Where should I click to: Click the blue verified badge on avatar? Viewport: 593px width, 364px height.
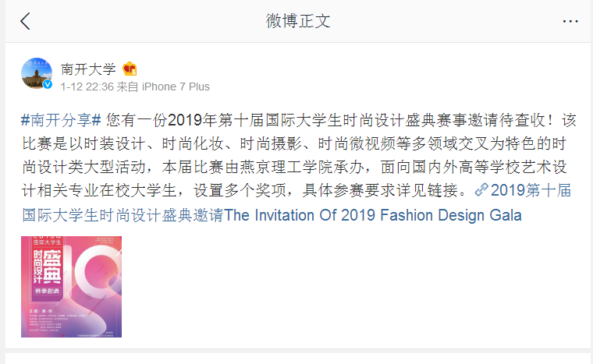coord(47,84)
